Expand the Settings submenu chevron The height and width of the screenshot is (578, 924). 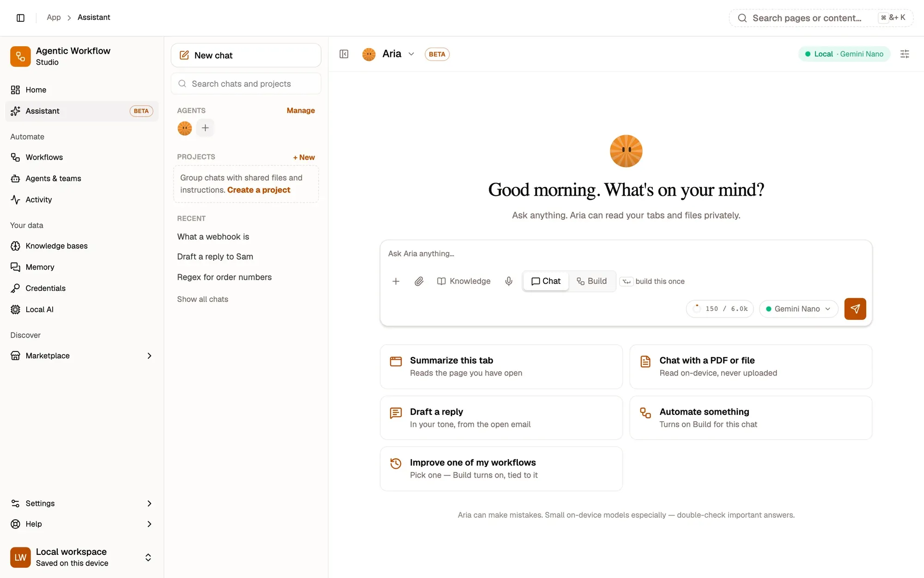point(149,504)
